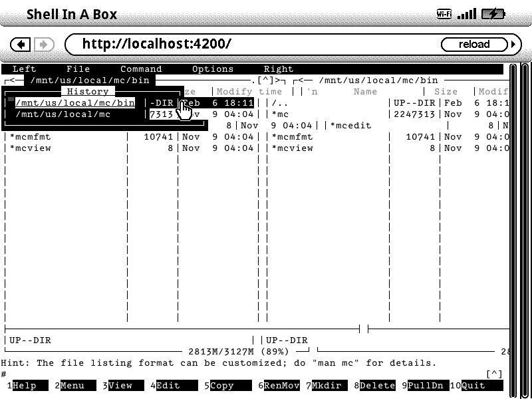Click the left panel path /mnt/us/local/mc/bin title
The width and height of the screenshot is (532, 399).
pyautogui.click(x=90, y=80)
